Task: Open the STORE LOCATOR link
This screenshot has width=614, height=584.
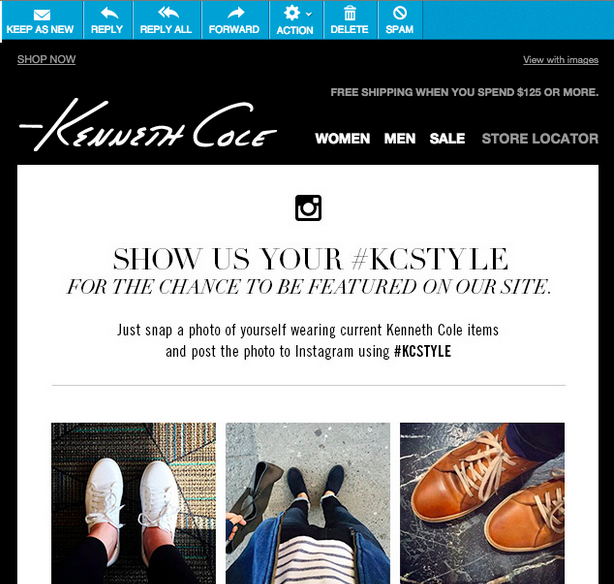Action: pyautogui.click(x=540, y=138)
